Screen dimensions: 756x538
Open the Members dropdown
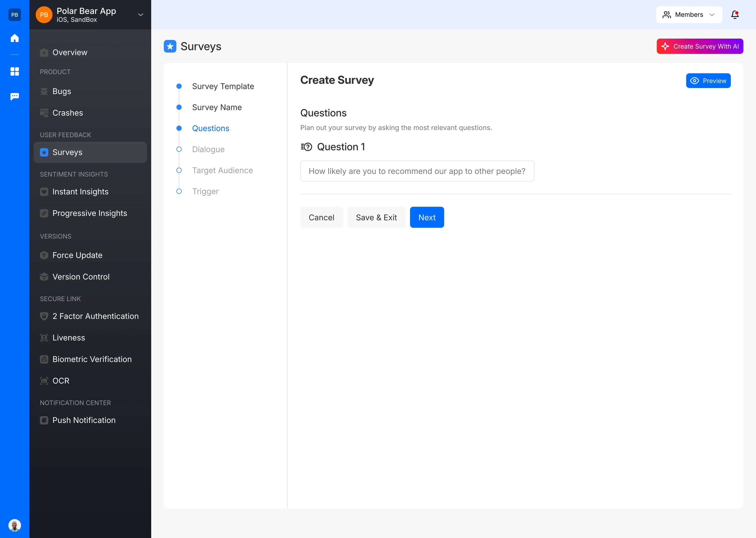pyautogui.click(x=689, y=14)
